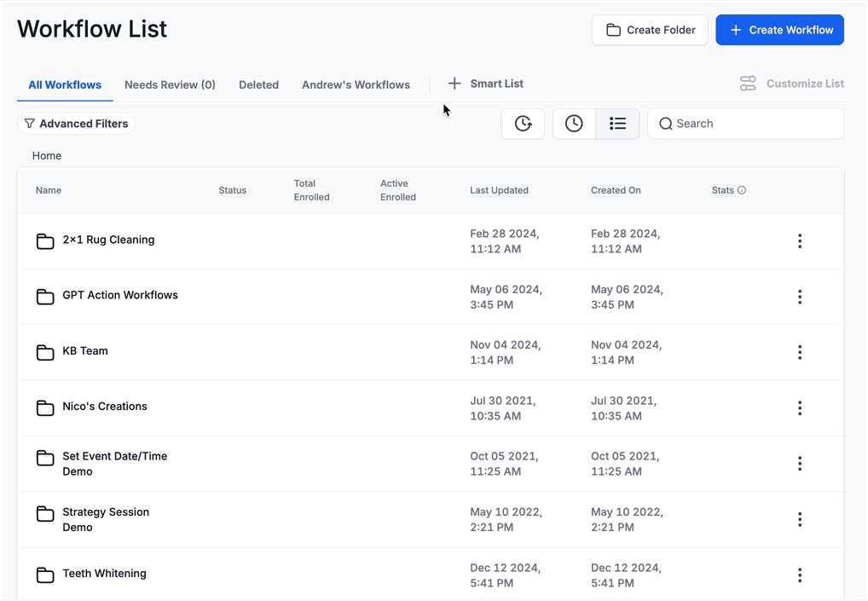Click the Last Updated column header
Screen dimensions: 868x601
[500, 190]
